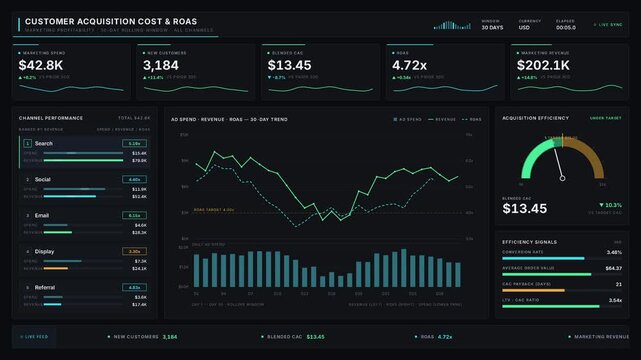The width and height of the screenshot is (641, 360).
Task: Click the Conversion Rate progress bar
Action: 562,258
